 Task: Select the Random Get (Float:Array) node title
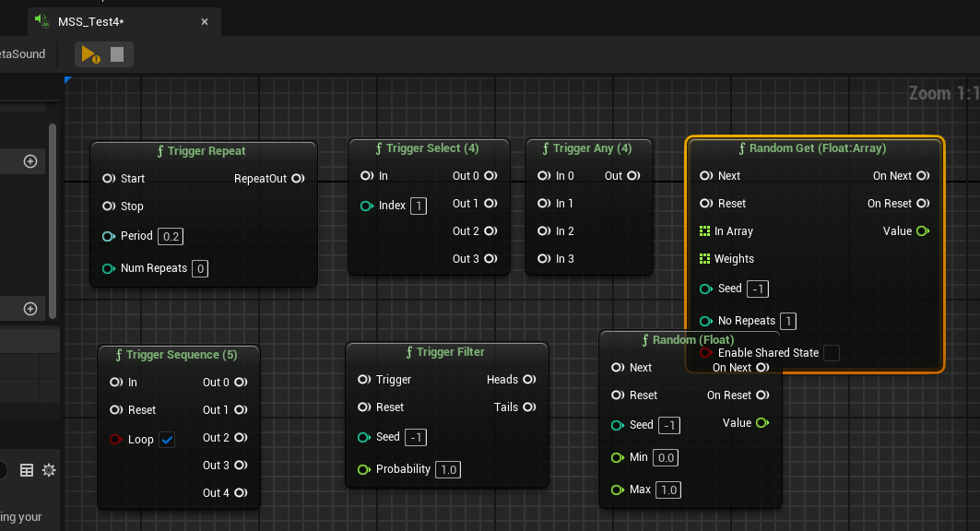coord(818,148)
